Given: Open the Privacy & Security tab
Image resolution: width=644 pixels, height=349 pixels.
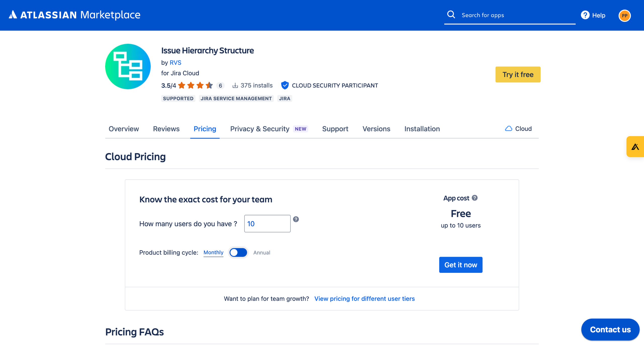Looking at the screenshot, I should coord(260,129).
